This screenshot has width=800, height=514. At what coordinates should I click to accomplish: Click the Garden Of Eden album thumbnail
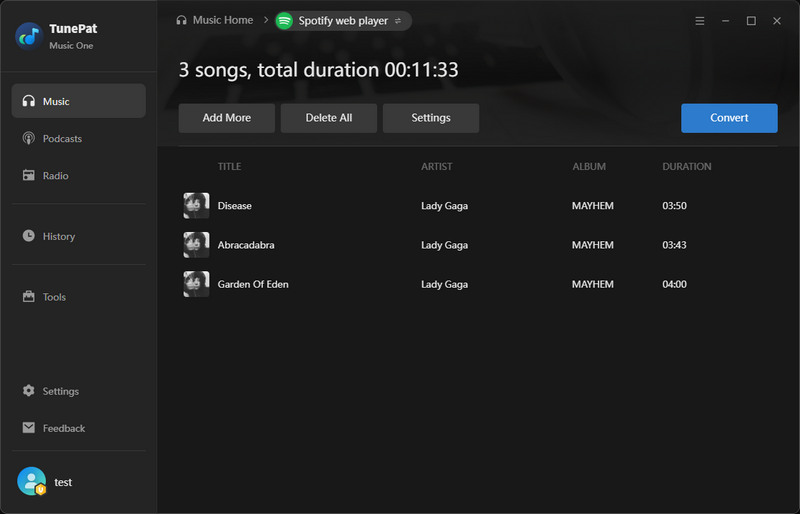196,284
